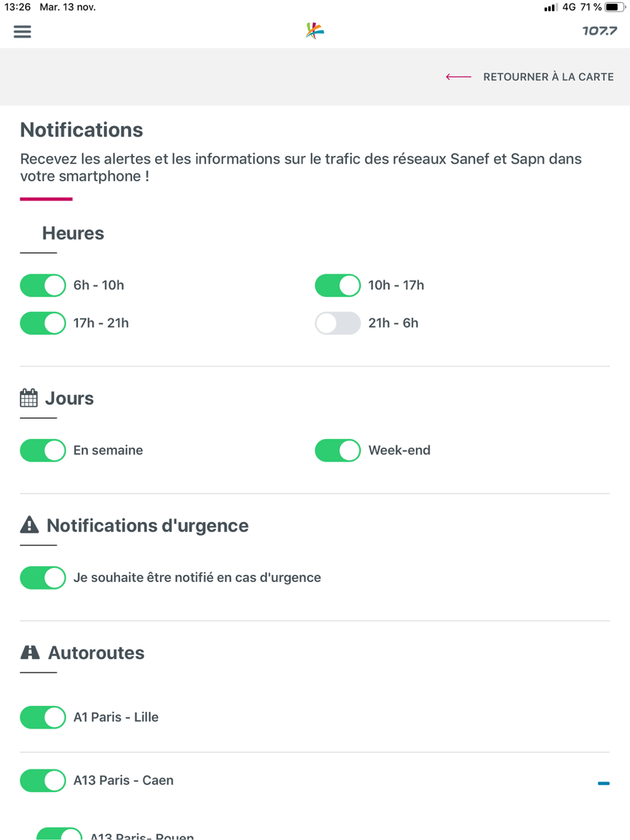Open the hamburger menu
Image resolution: width=630 pixels, height=840 pixels.
coord(22,31)
